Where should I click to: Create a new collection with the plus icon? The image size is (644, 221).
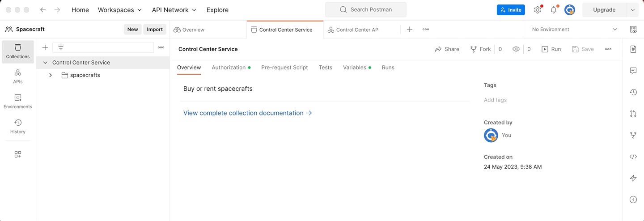45,47
